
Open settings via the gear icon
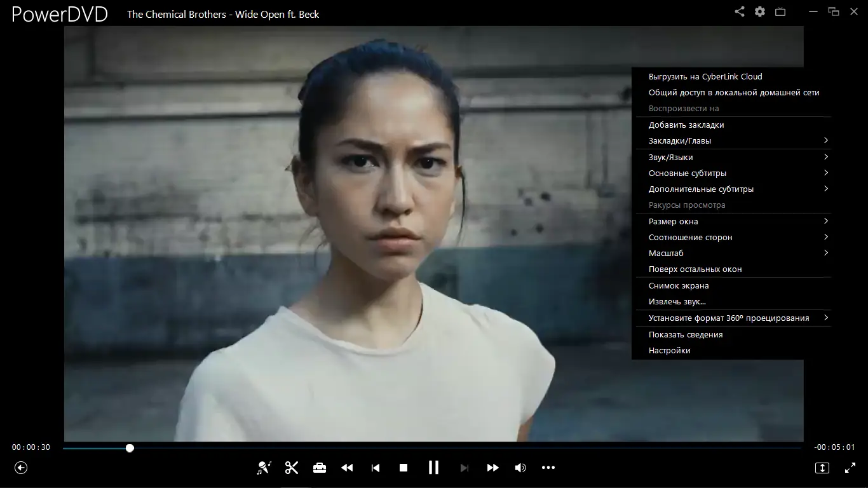coord(760,11)
